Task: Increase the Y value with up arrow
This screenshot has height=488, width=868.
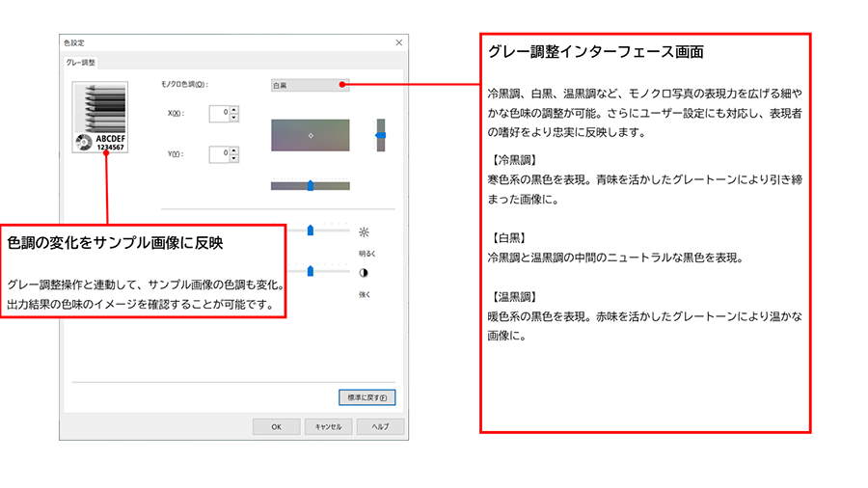Action: 233,149
